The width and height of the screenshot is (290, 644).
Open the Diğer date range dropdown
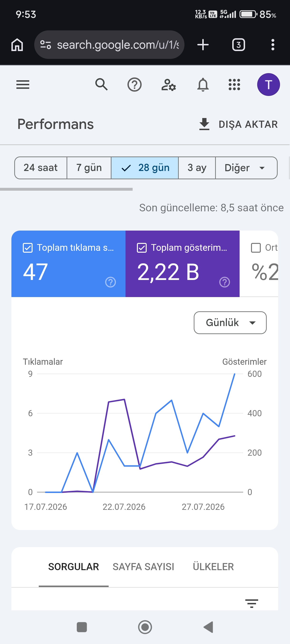(246, 168)
